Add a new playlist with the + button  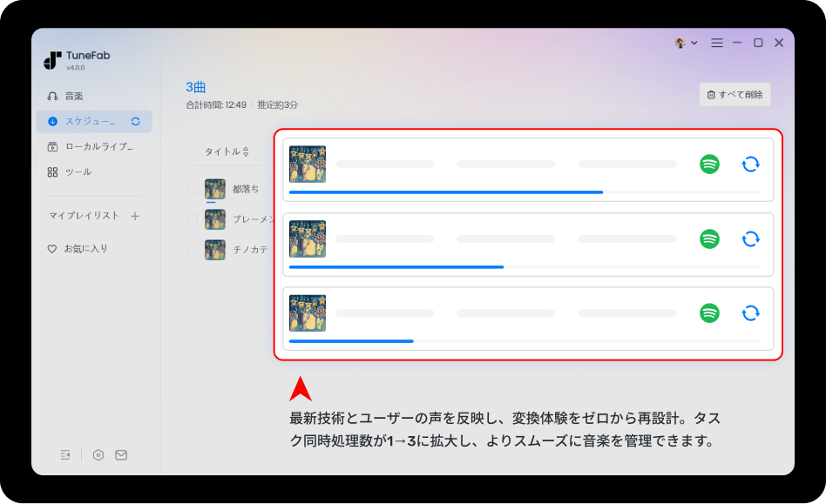coord(136,217)
